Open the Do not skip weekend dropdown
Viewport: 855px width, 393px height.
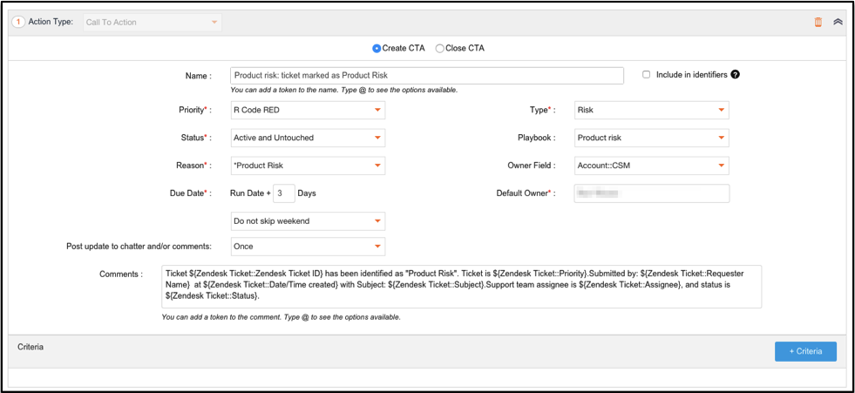308,221
